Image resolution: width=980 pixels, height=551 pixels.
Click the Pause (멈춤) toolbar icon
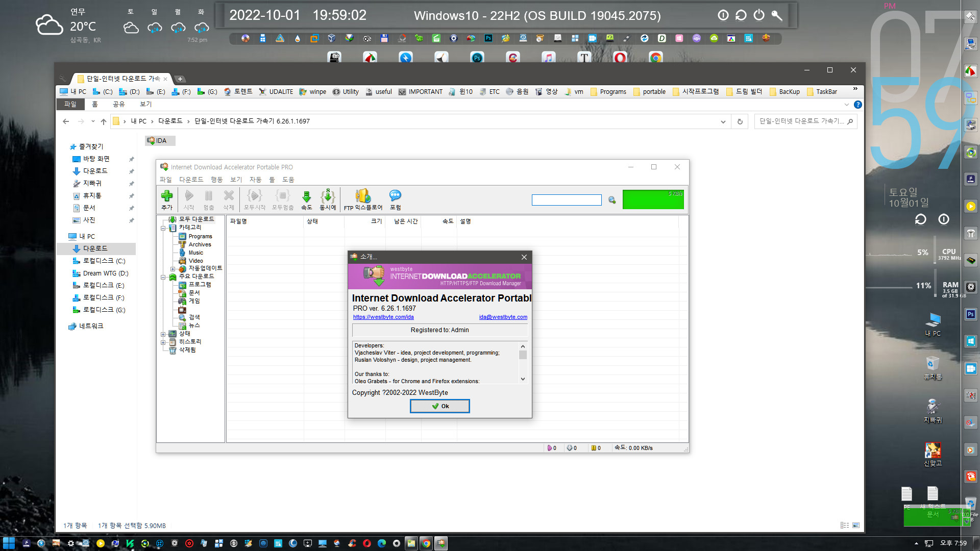pyautogui.click(x=209, y=199)
